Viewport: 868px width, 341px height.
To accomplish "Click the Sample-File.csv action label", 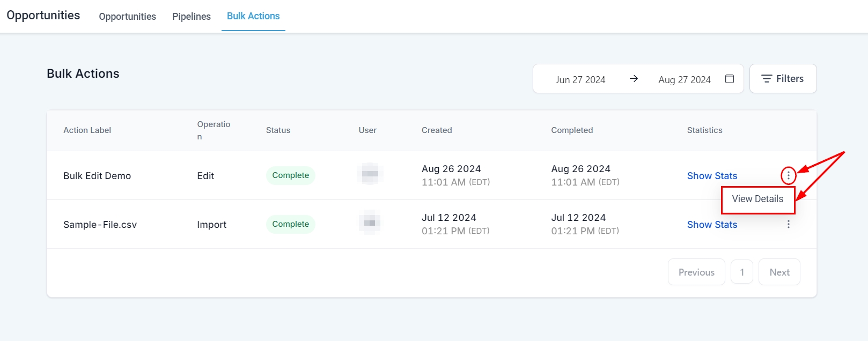I will [x=100, y=225].
